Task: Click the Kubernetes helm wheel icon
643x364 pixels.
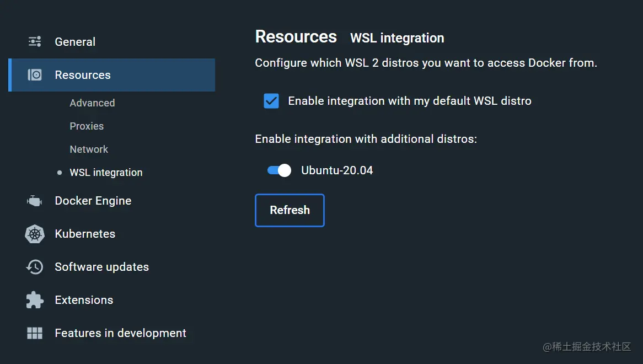Action: click(x=35, y=234)
